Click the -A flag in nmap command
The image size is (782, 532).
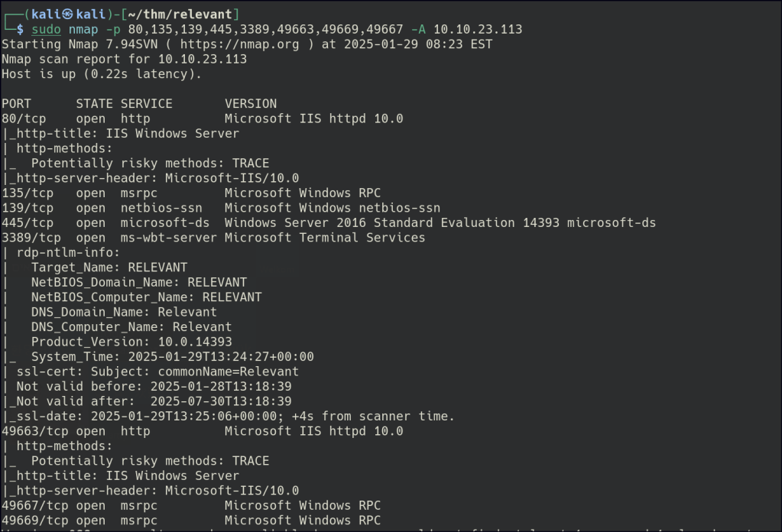pos(419,30)
